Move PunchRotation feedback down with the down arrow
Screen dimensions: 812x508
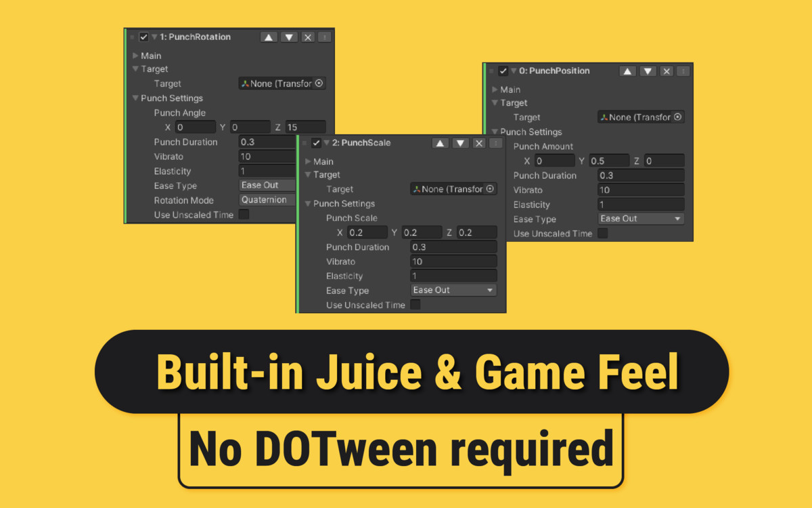click(289, 37)
